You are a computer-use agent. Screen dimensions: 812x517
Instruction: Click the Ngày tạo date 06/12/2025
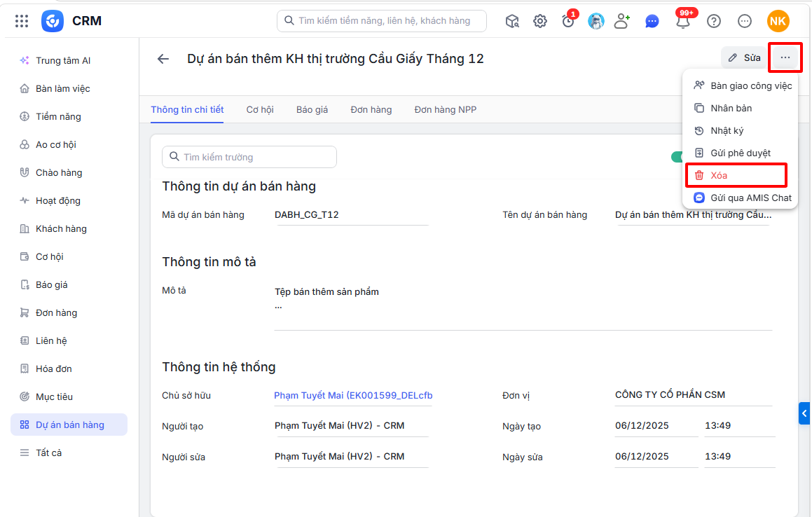click(x=642, y=425)
